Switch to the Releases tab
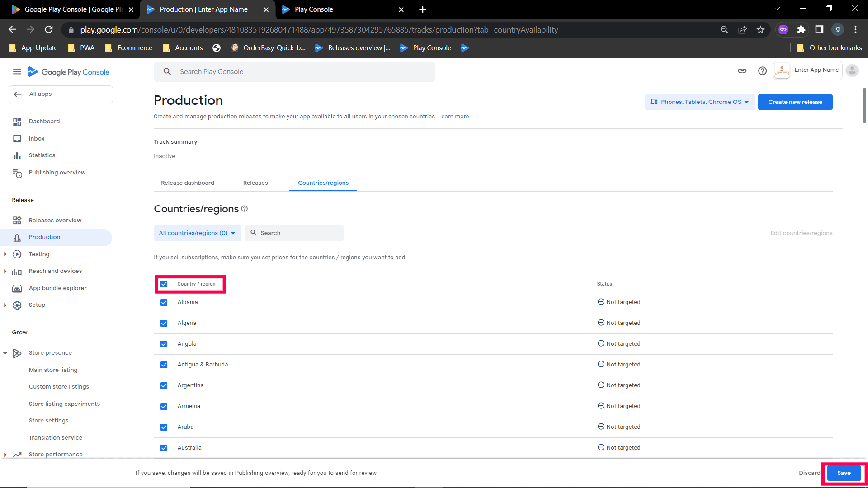The image size is (868, 488). (255, 183)
